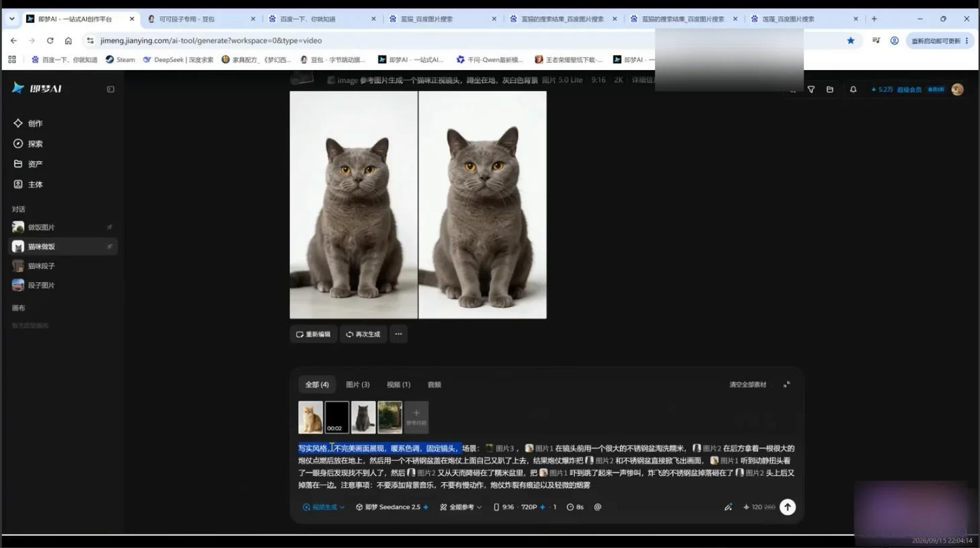This screenshot has height=548, width=980.
Task: Open 创作 in sidebar
Action: (28, 123)
